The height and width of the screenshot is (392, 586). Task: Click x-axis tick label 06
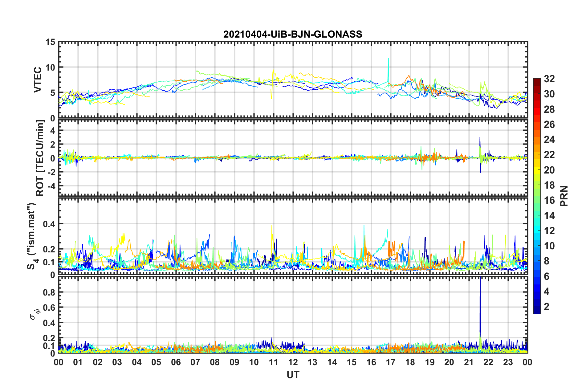coord(176,362)
